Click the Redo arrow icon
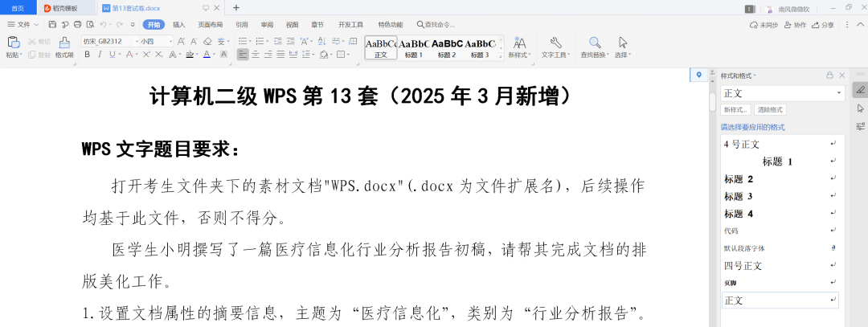868x327 pixels. tap(120, 24)
